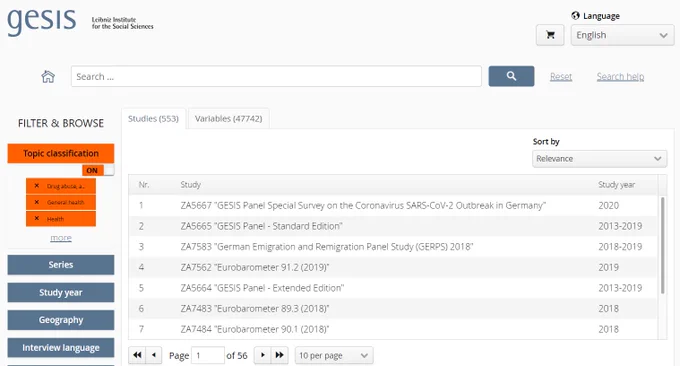Expand the Interview language filter
The height and width of the screenshot is (366, 680).
(61, 348)
